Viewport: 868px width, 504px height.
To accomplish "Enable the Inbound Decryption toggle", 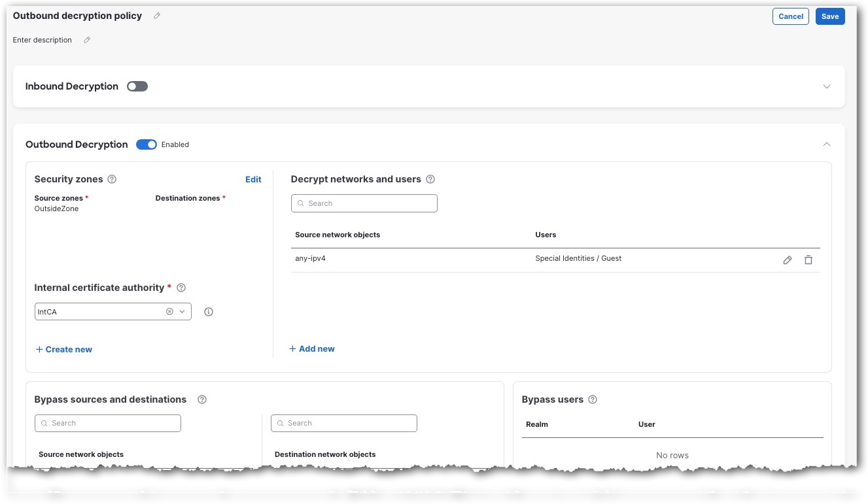I will pyautogui.click(x=137, y=86).
